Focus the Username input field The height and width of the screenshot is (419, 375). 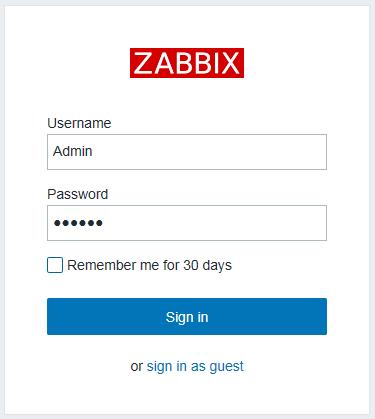(x=187, y=152)
